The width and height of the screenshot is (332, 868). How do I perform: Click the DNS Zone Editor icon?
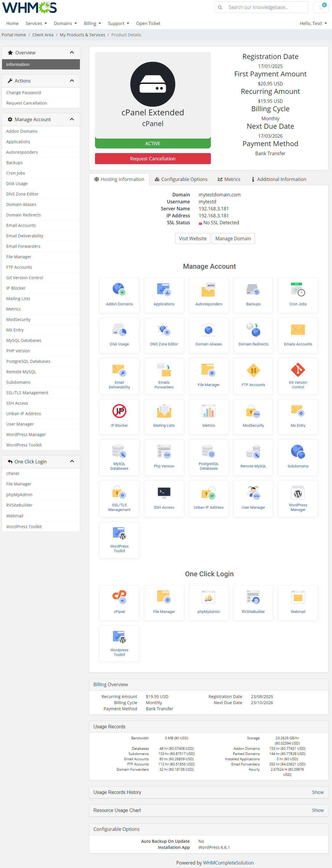(164, 330)
